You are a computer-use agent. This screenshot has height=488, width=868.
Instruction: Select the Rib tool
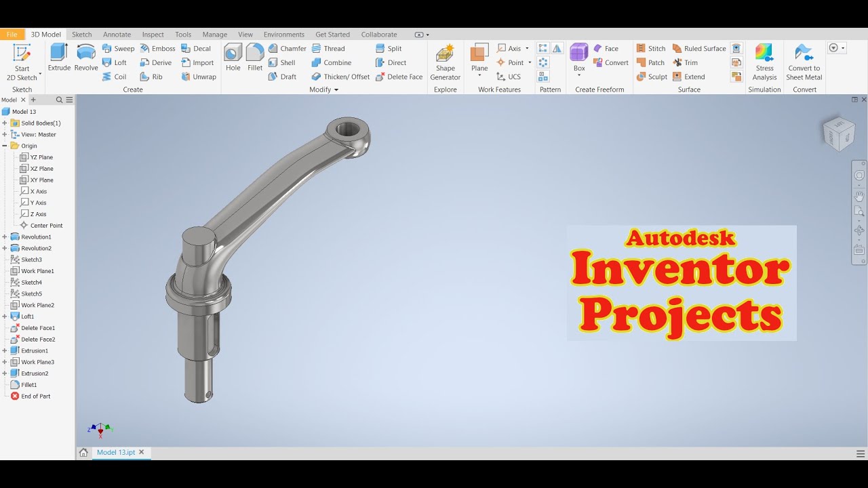click(152, 77)
